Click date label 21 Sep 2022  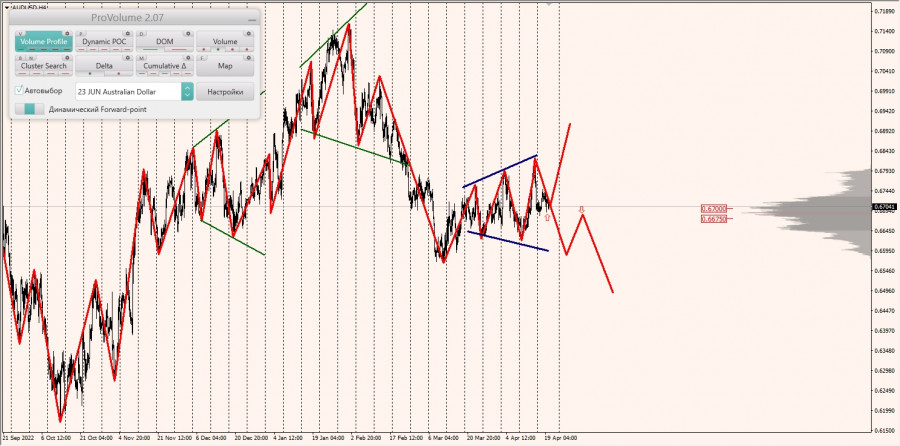click(19, 437)
